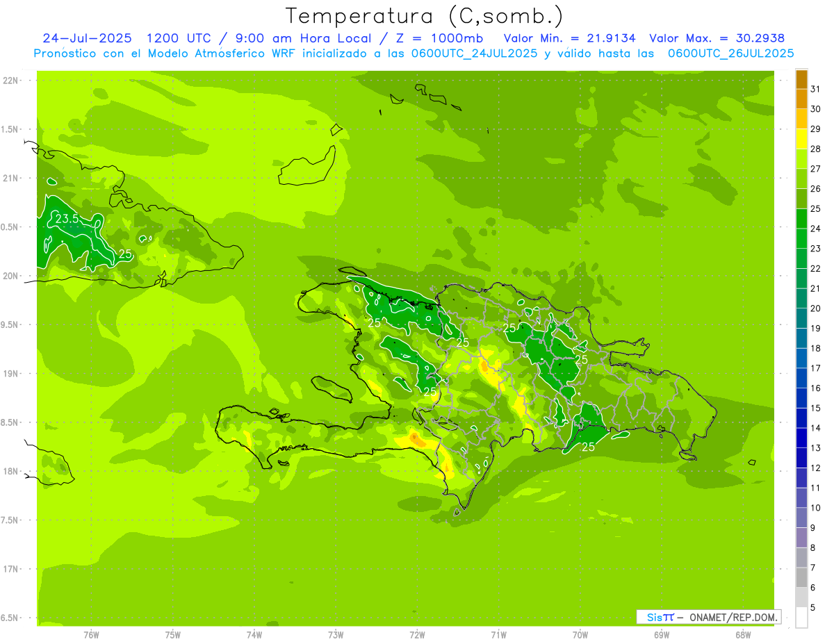Image resolution: width=834 pixels, height=644 pixels.
Task: Click the '1200 UTC' time label
Action: coord(179,38)
